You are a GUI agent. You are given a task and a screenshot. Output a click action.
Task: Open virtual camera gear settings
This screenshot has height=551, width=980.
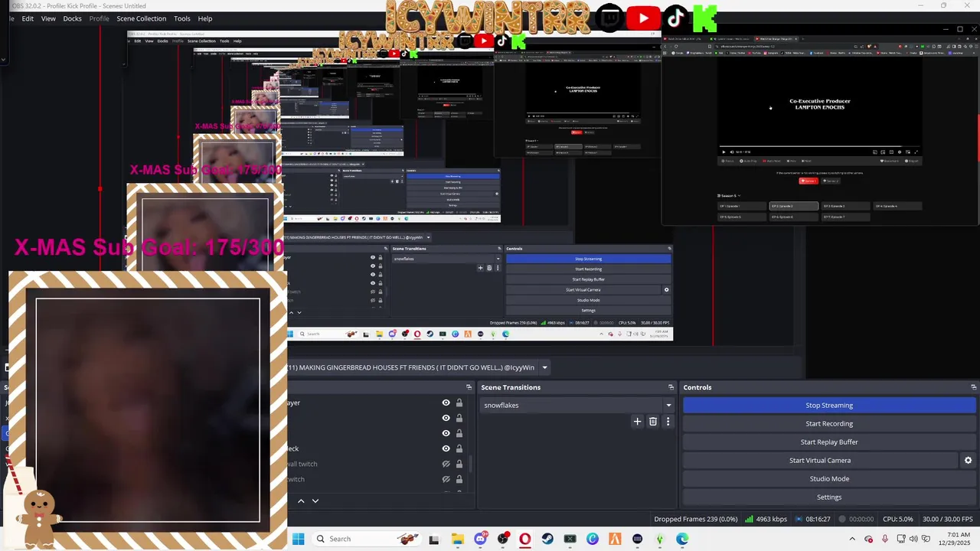tap(968, 461)
